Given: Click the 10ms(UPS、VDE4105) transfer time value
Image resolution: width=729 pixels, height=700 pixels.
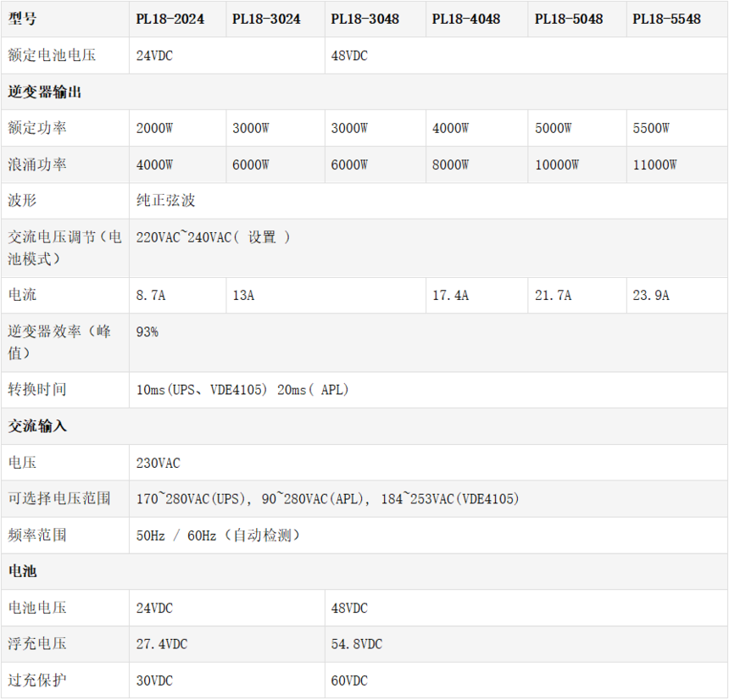Looking at the screenshot, I should (x=242, y=390).
